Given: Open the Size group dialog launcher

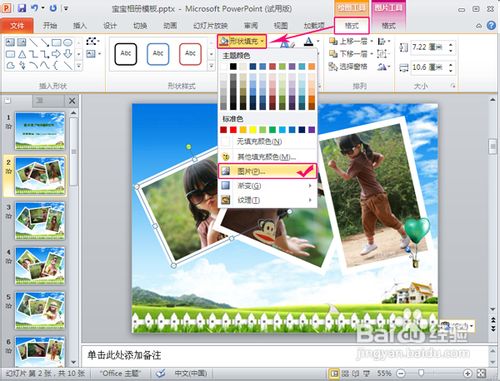Looking at the screenshot, I should coord(453,86).
